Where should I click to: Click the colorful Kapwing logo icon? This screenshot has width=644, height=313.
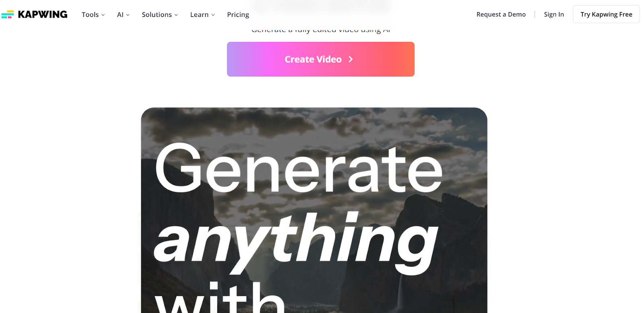click(7, 15)
